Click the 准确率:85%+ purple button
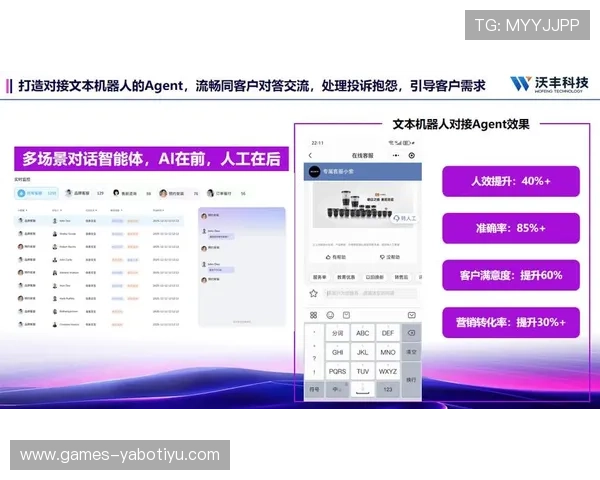The width and height of the screenshot is (600, 480). [511, 228]
